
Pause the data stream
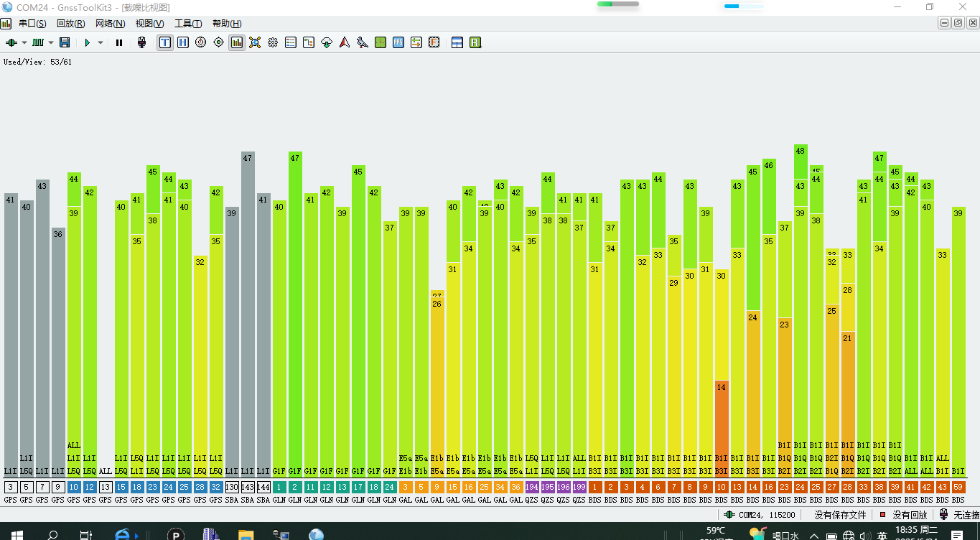tap(119, 42)
